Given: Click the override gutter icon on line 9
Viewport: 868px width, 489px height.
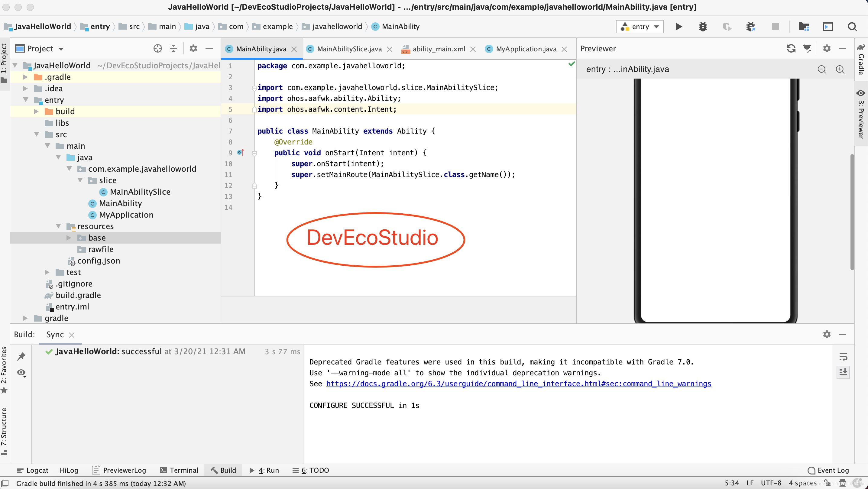Looking at the screenshot, I should [x=240, y=153].
